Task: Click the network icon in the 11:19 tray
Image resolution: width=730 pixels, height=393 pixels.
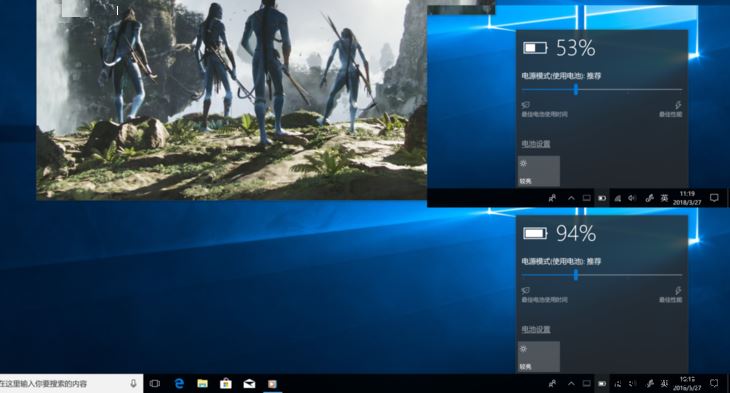Action: (617, 198)
